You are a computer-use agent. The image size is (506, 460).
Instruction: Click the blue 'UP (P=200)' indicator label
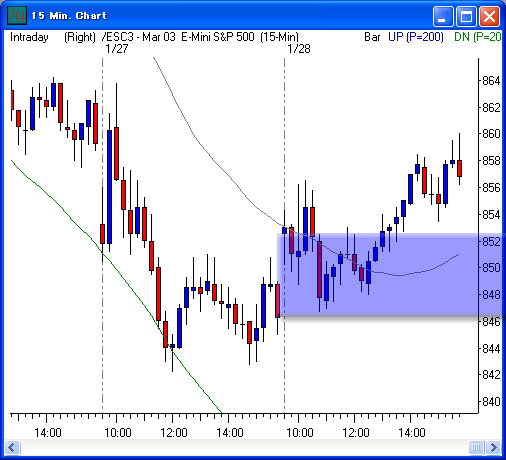416,37
